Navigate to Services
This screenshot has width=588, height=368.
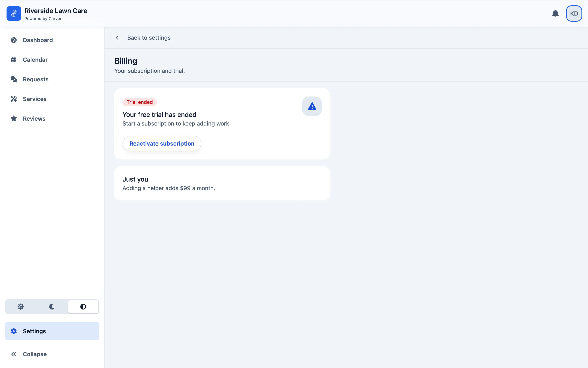coord(52,99)
